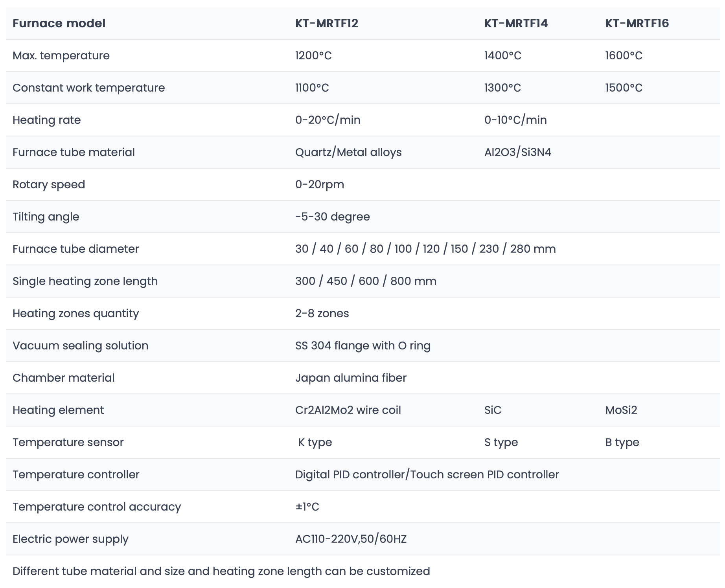Click the 1600°C max temperature value
The height and width of the screenshot is (588, 725).
(x=624, y=55)
